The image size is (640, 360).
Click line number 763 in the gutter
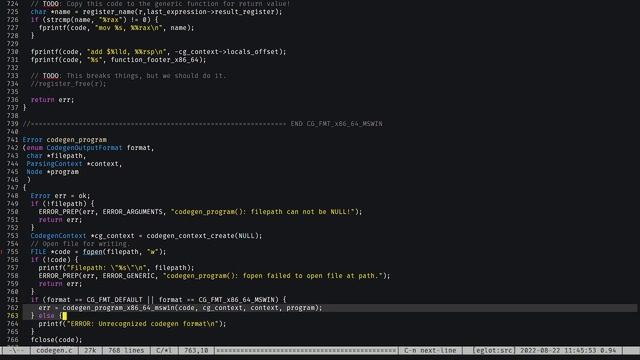12,316
